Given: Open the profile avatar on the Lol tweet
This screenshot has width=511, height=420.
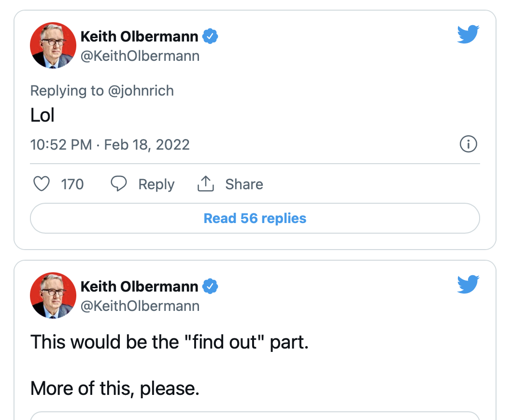Looking at the screenshot, I should coord(53,45).
